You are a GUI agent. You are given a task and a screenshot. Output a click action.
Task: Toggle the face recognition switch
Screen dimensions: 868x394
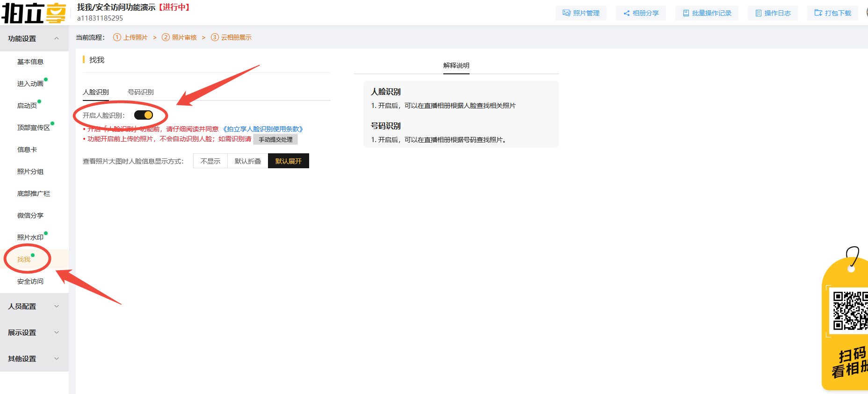[144, 115]
